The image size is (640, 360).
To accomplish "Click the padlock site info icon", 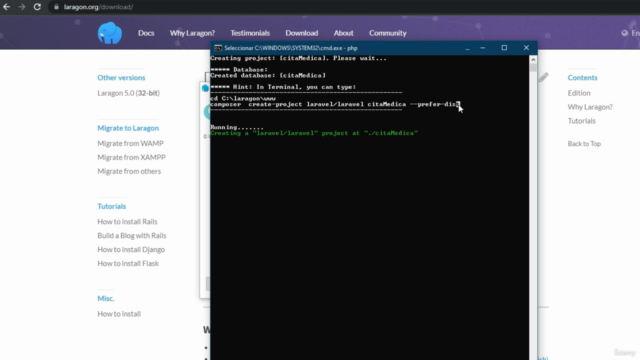I will coord(56,7).
